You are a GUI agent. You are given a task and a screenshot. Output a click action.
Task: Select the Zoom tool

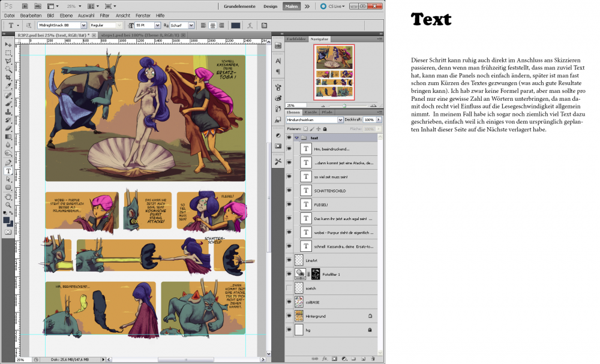point(8,205)
